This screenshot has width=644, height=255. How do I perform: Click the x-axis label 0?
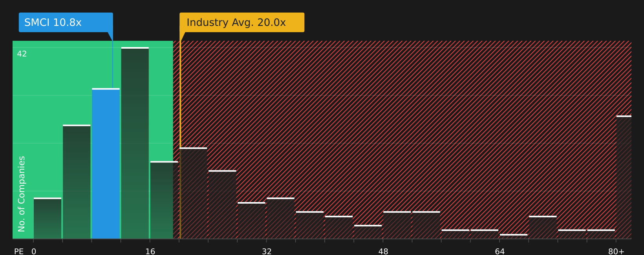tap(34, 251)
